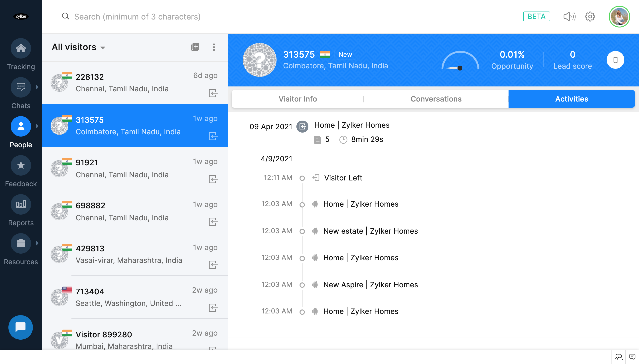Click the BETA badge toggle
Viewport: 639px width, 364px height.
tap(536, 16)
